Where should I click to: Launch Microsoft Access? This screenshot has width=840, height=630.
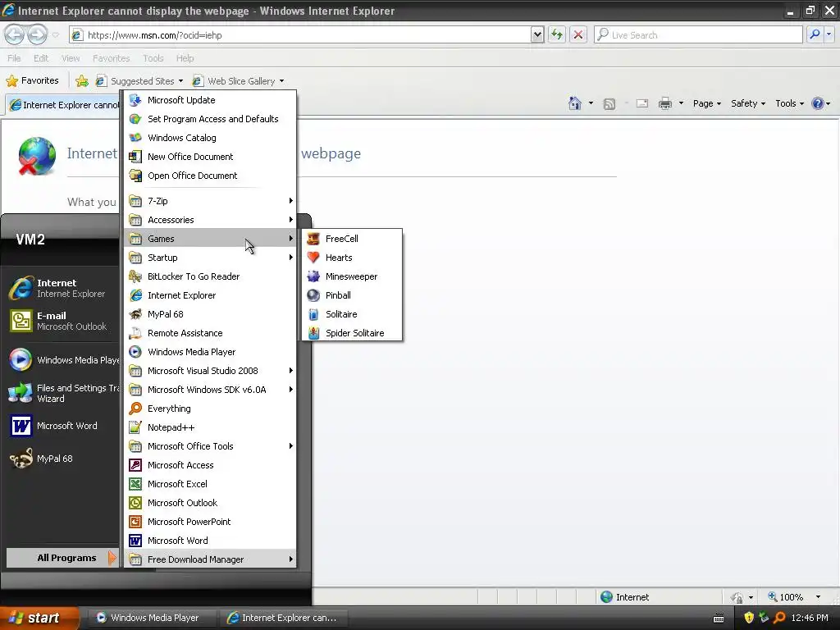210,465
